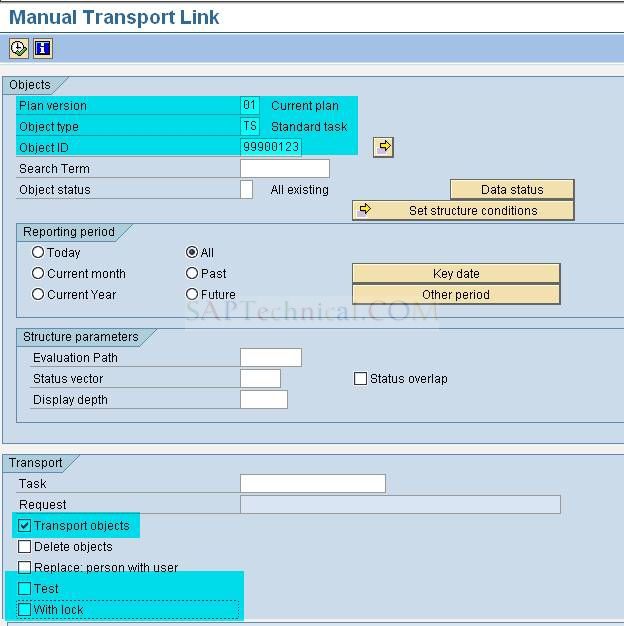Click the Set structure conditions button

(x=464, y=210)
